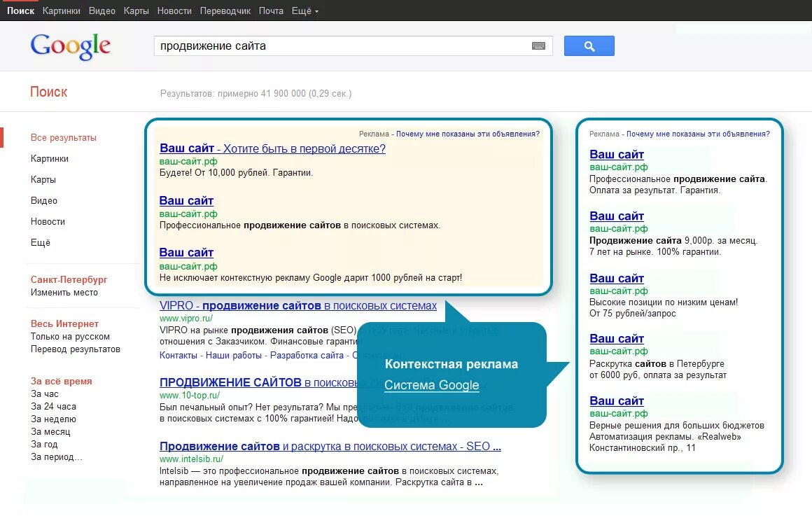Expand Ещё in the left sidebar
Image resolution: width=812 pixels, height=516 pixels.
41,242
